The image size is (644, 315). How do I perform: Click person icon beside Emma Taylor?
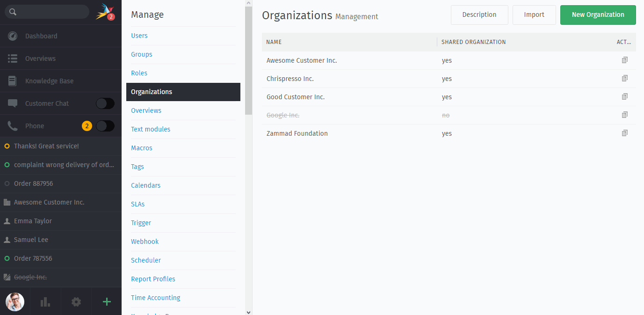tap(7, 221)
